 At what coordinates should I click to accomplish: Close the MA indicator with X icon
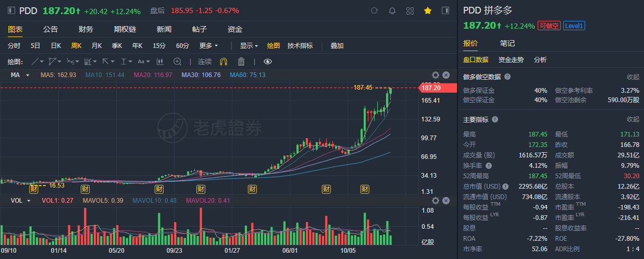446,75
